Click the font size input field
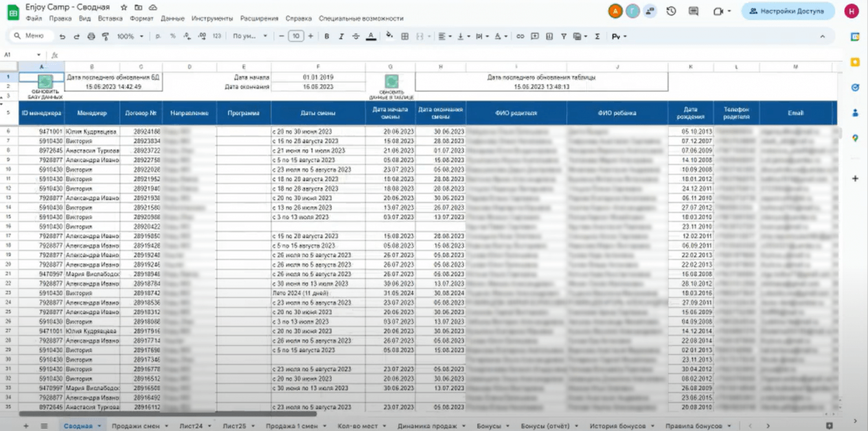This screenshot has height=431, width=868. click(x=295, y=36)
